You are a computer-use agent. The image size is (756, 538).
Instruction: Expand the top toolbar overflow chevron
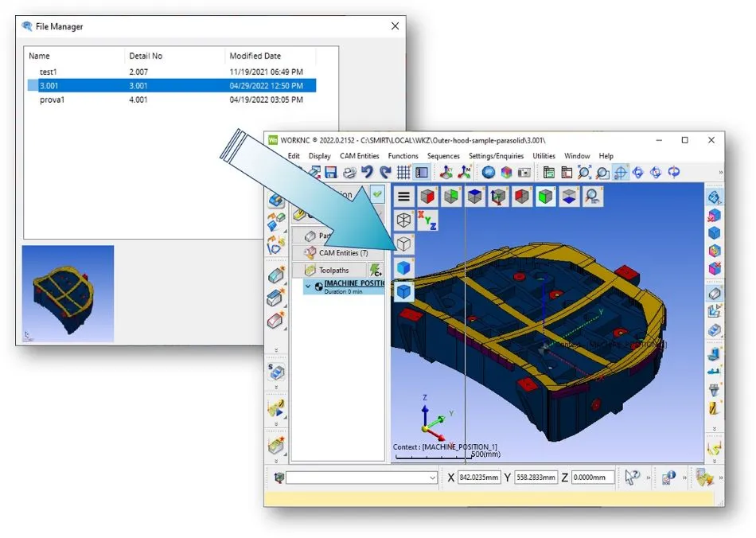click(721, 172)
